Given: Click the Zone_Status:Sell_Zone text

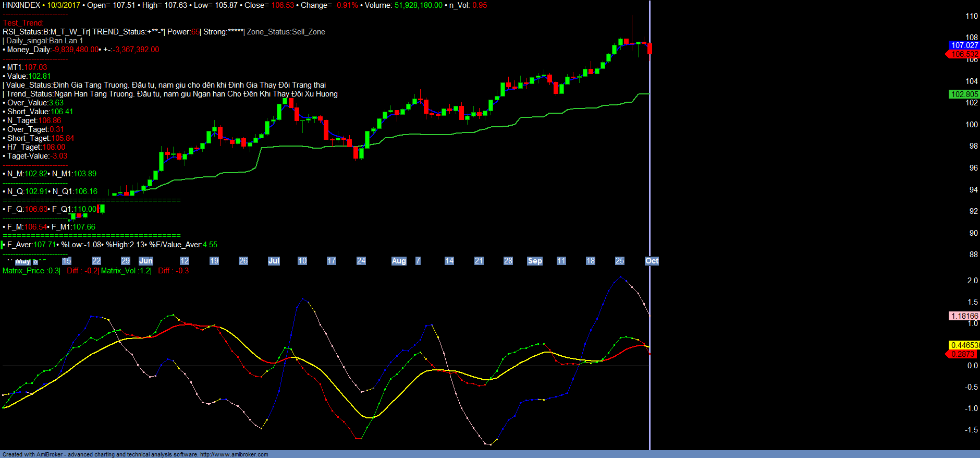Looking at the screenshot, I should [x=286, y=32].
